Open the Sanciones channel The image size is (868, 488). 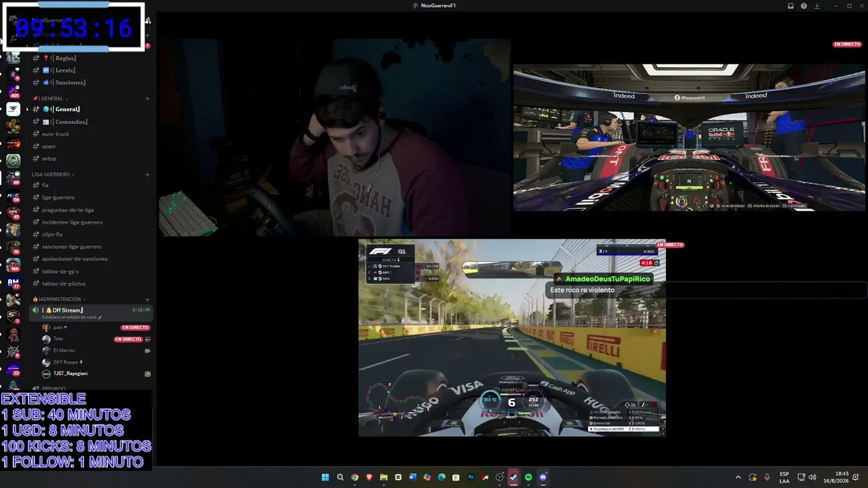[91, 83]
